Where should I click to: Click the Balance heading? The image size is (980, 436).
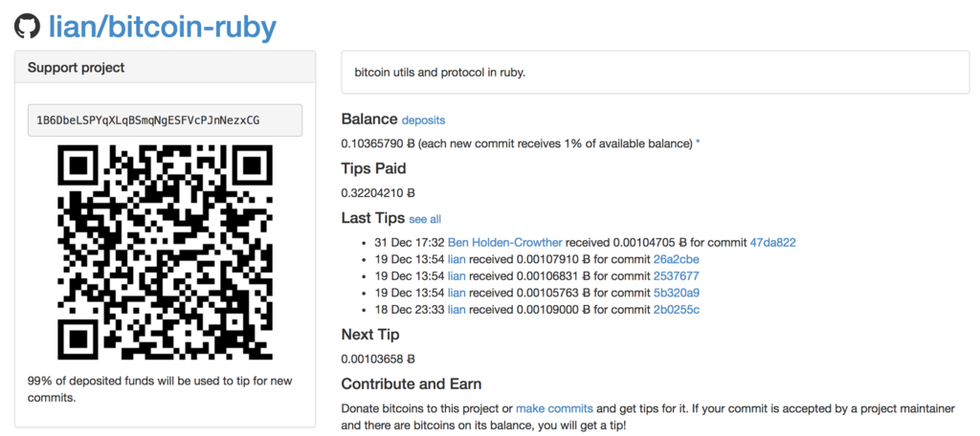tap(369, 120)
